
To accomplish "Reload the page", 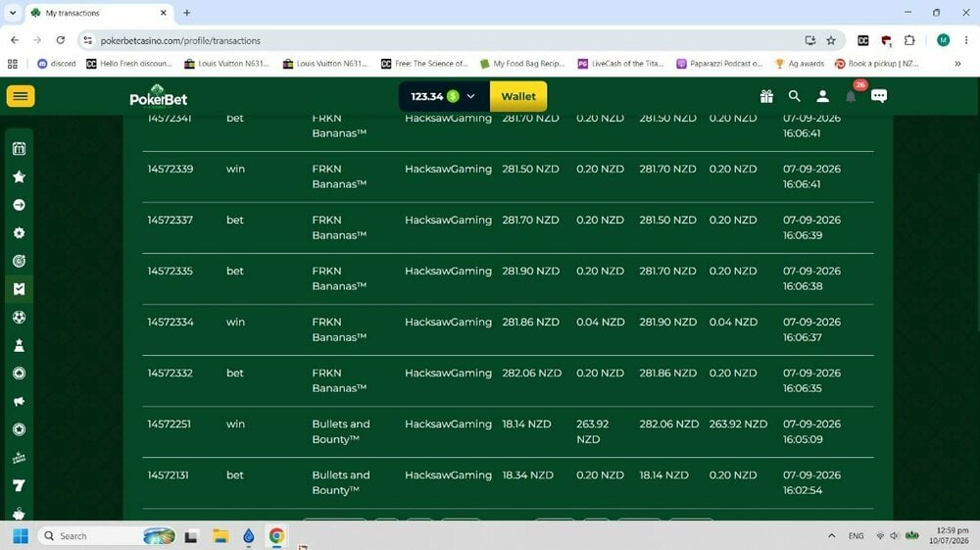I will 61,40.
